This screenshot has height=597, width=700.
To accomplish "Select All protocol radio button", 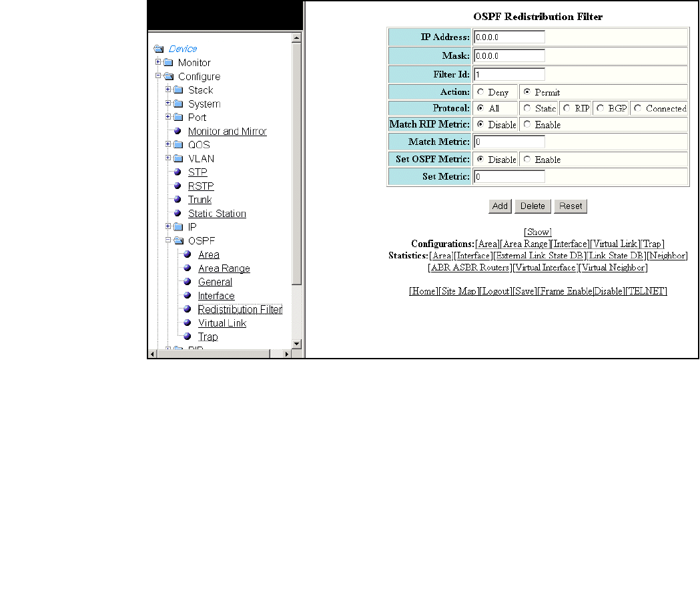I will tap(480, 108).
